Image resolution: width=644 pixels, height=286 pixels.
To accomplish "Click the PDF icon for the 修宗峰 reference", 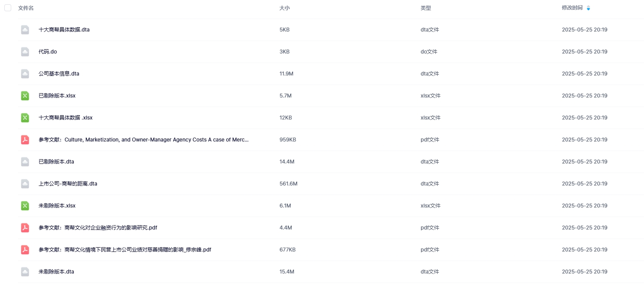I will pos(25,250).
